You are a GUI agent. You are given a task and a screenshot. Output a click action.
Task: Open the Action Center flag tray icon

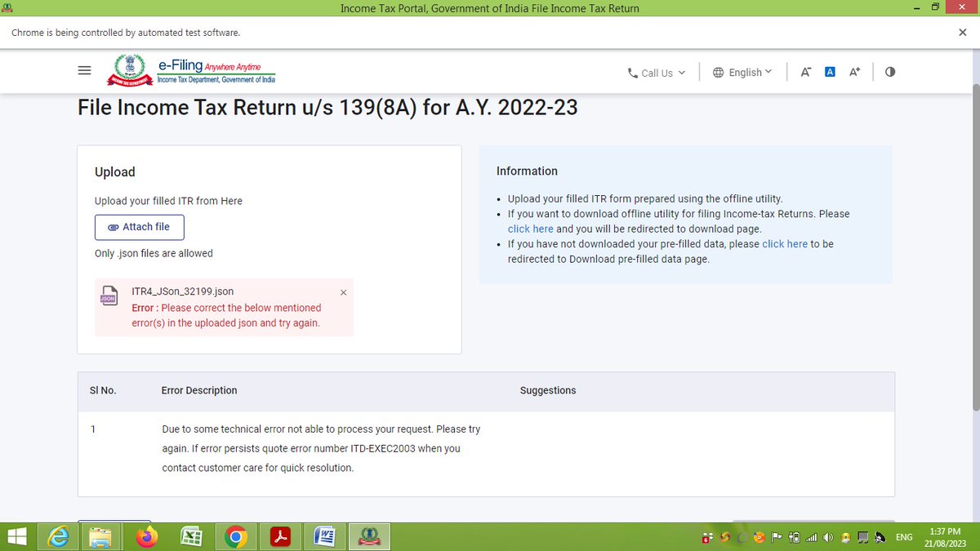[776, 537]
